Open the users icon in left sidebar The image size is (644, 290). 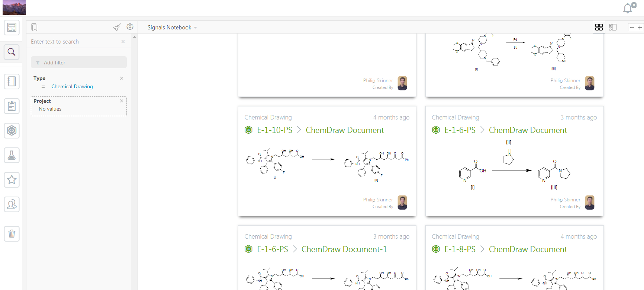tap(12, 204)
